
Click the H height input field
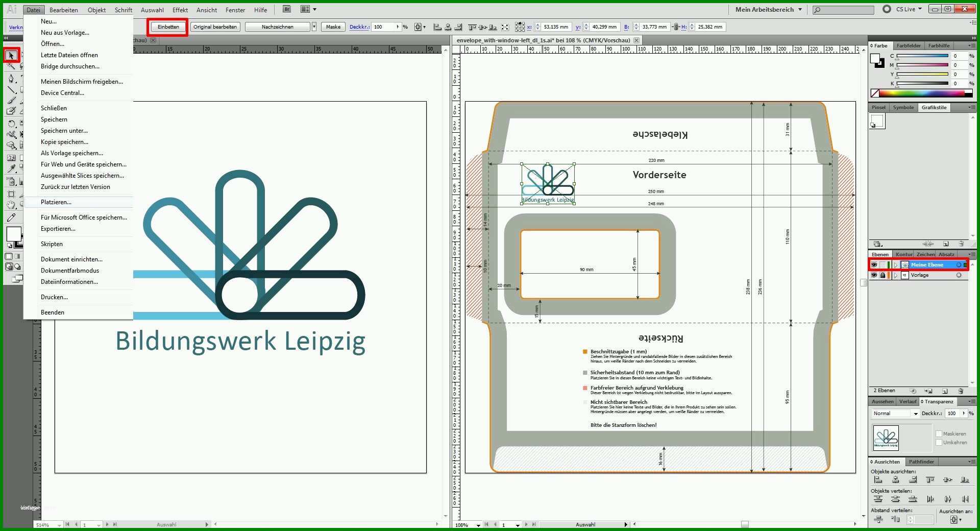pyautogui.click(x=710, y=27)
